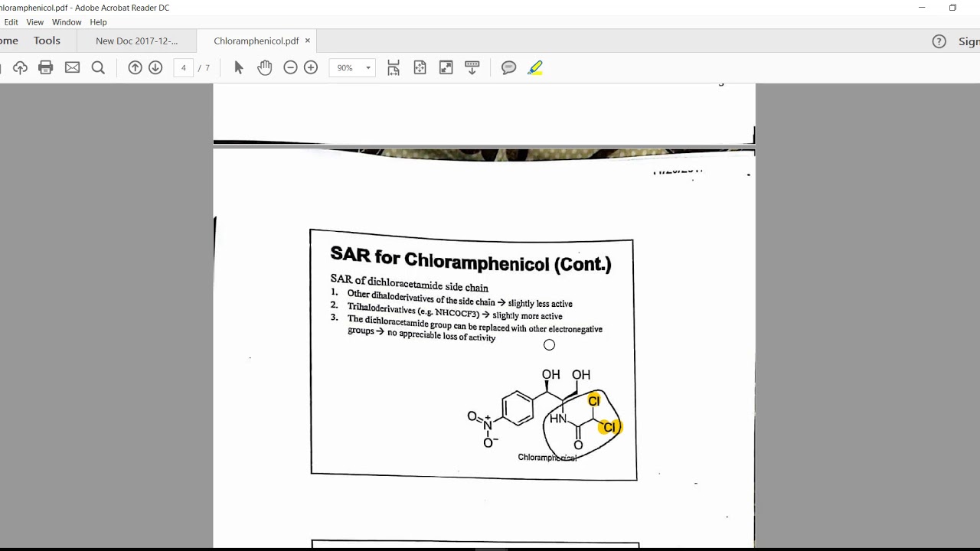Upload file with the cloud icon
980x551 pixels.
coord(20,67)
